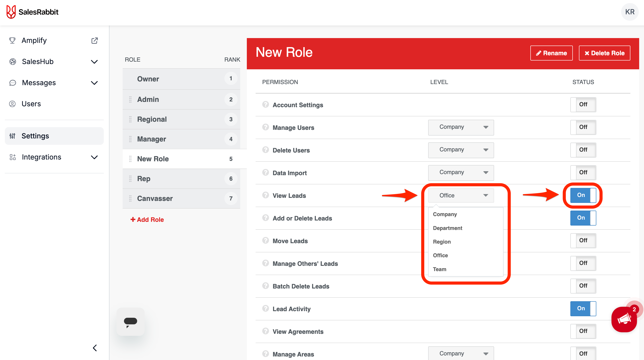Viewport: 644px width, 360px height.
Task: Click the SalesRabbit logo
Action: tap(33, 12)
